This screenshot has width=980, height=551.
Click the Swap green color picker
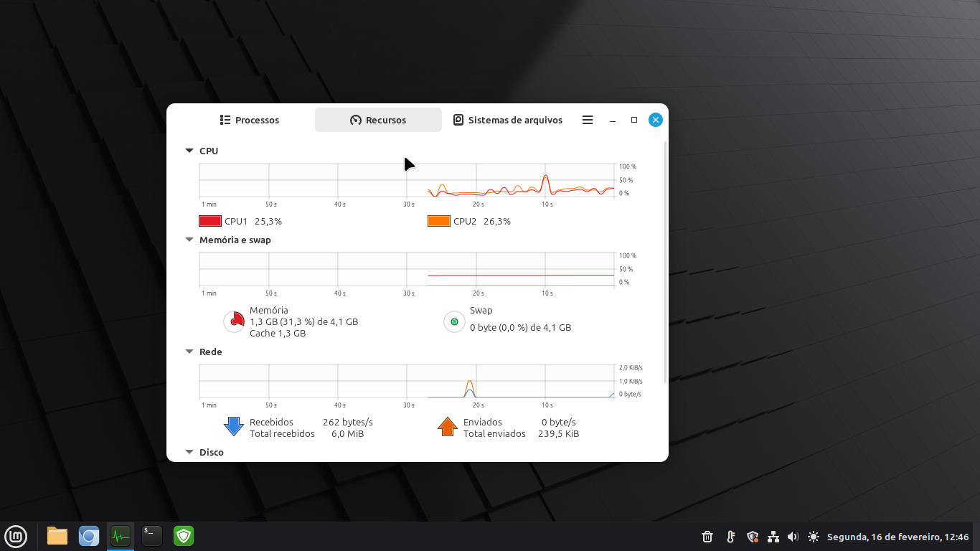[454, 321]
